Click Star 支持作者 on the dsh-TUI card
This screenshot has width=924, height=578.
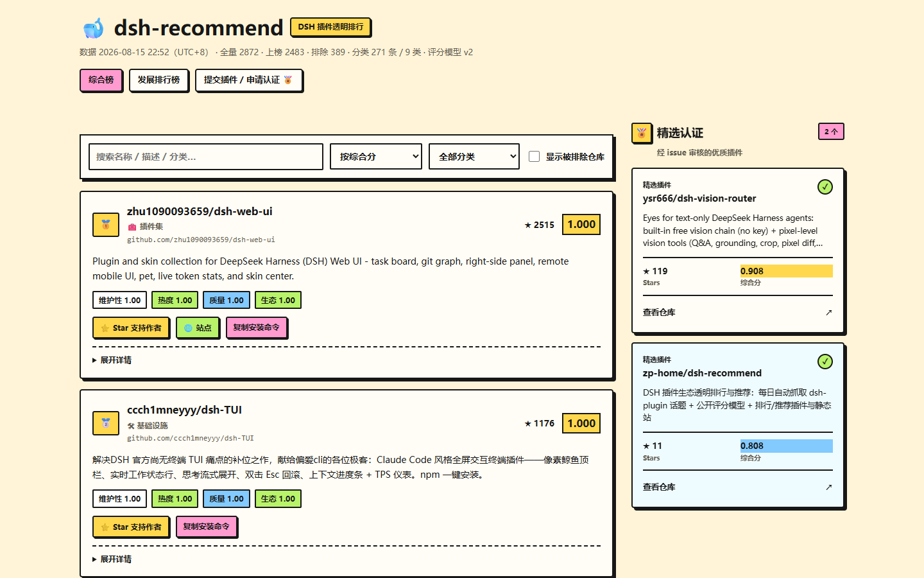point(132,527)
